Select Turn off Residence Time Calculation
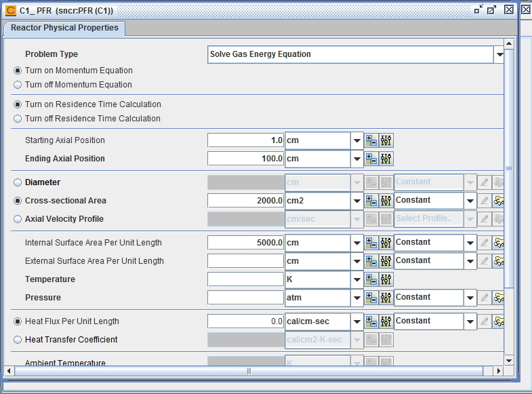The image size is (532, 394). (x=18, y=119)
